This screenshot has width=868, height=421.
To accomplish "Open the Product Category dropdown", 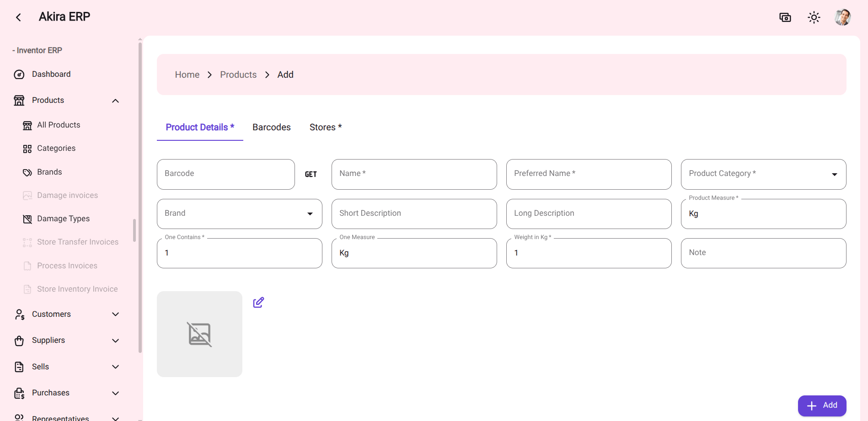I will [763, 174].
